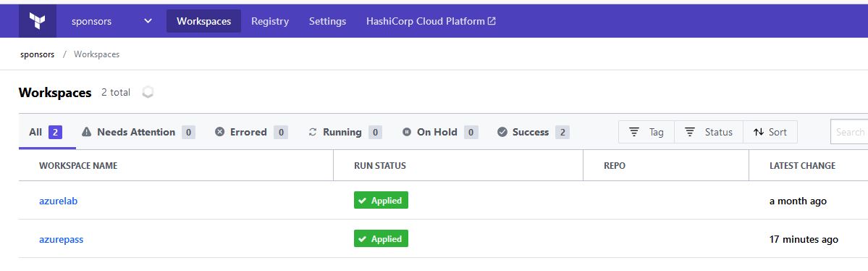Open the azurepass workspace
This screenshot has height=271, width=868.
coord(61,239)
